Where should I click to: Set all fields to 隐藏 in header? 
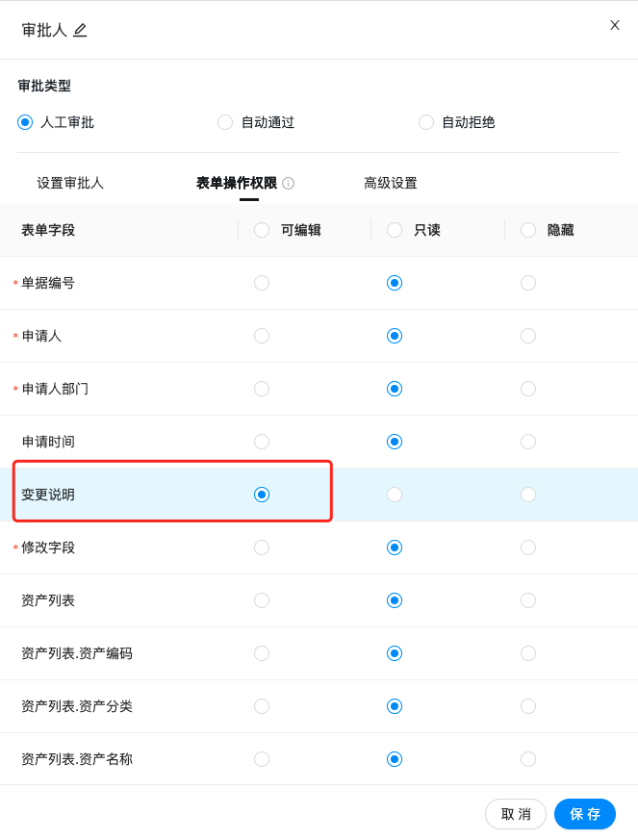pos(528,230)
